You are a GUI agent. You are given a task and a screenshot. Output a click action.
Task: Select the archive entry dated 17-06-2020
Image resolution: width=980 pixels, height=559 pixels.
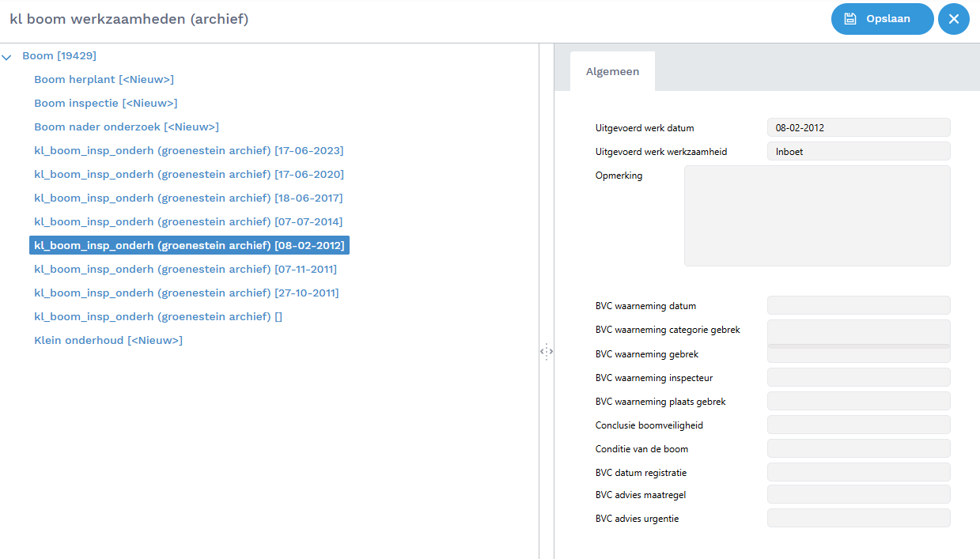188,175
